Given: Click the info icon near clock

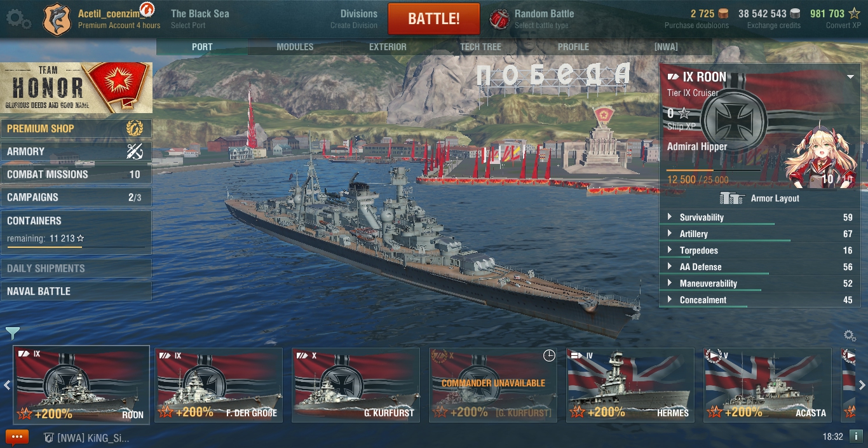Looking at the screenshot, I should (857, 437).
